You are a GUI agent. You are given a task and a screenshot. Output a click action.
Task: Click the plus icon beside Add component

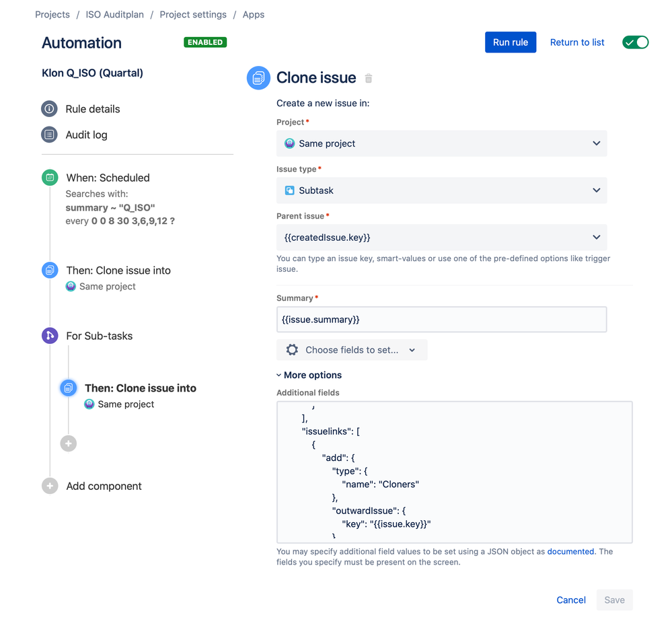(50, 486)
